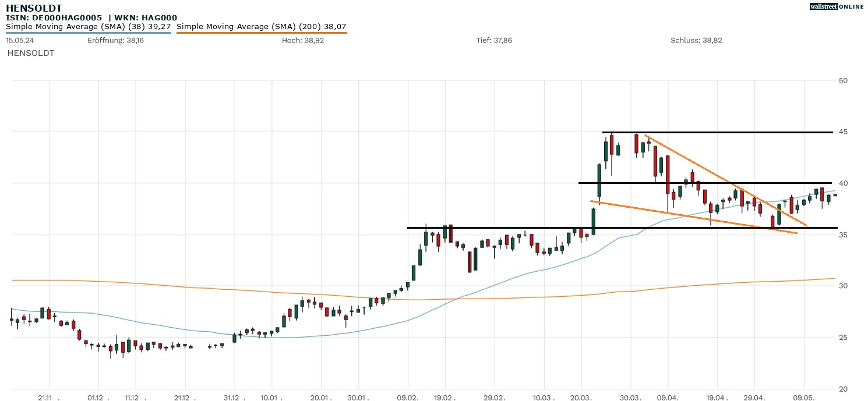Screen dimensions: 868x401
Task: Toggle the SMA (200) legend entry
Action: [262, 26]
